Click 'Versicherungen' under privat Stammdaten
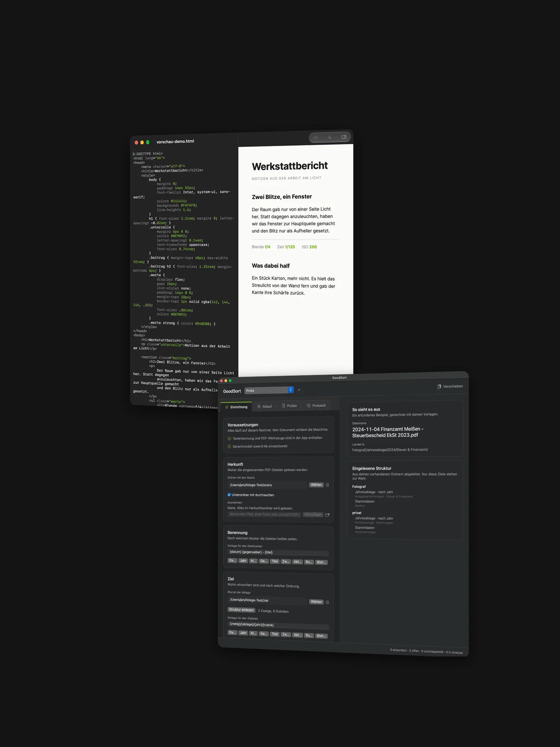The width and height of the screenshot is (560, 747). coord(365,532)
